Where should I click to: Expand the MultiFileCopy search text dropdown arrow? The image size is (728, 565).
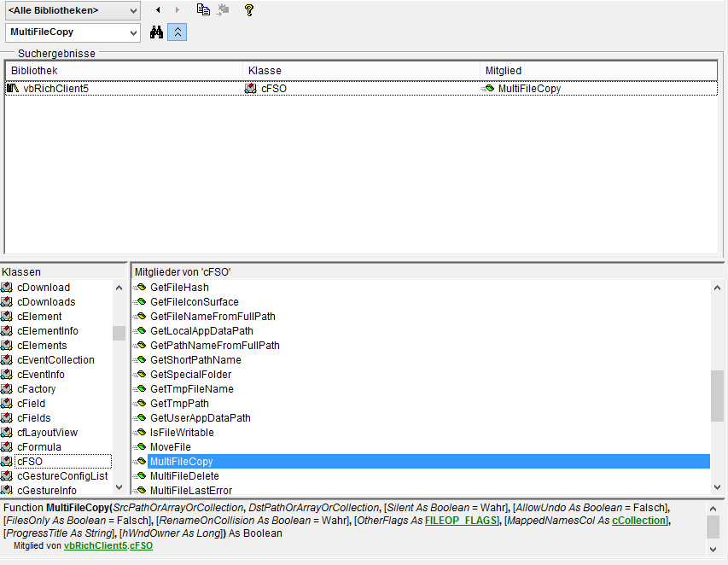pyautogui.click(x=132, y=32)
